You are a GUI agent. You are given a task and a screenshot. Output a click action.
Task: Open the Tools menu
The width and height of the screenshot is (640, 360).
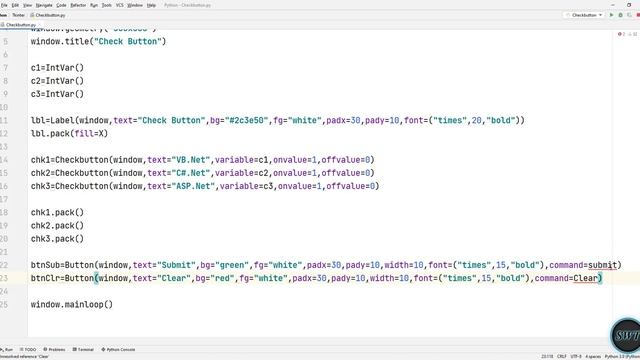[x=107, y=5]
